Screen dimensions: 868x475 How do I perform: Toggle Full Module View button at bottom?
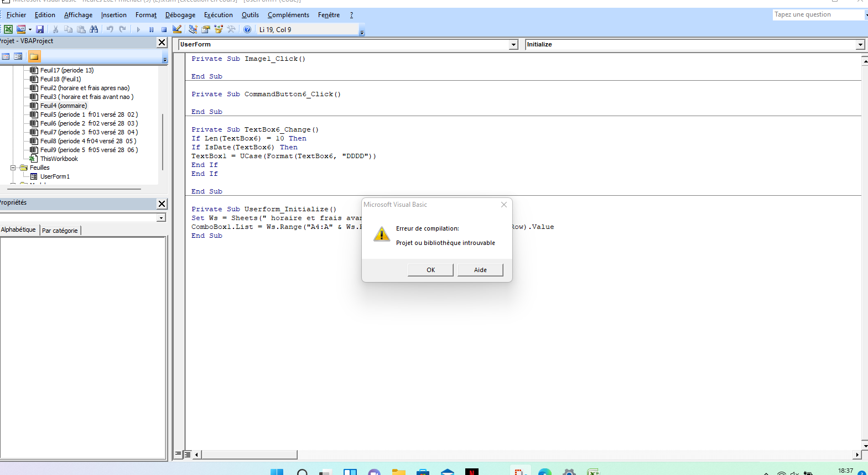(188, 454)
